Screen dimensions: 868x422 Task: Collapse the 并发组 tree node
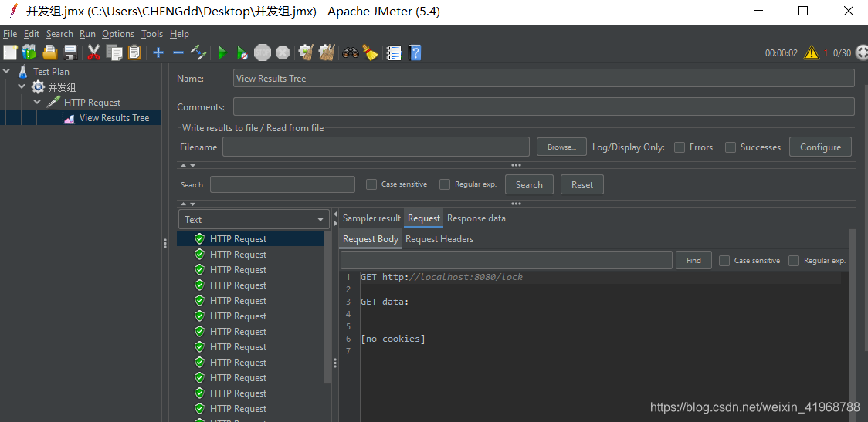click(22, 87)
